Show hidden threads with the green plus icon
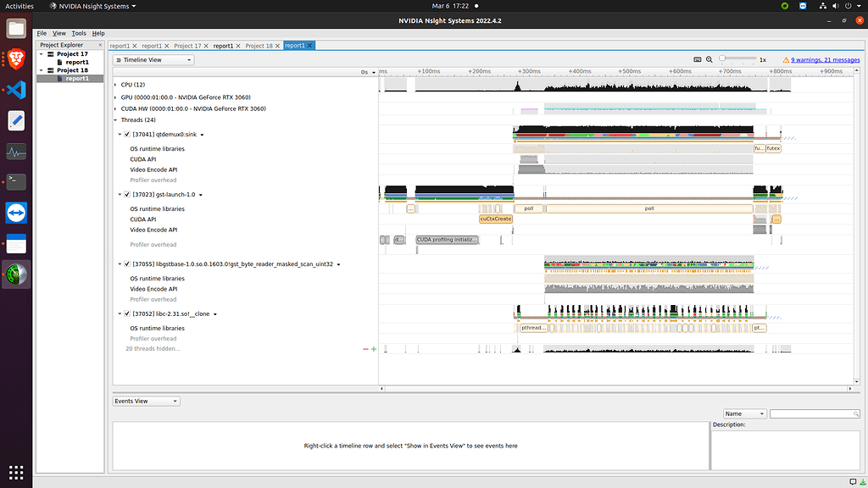 (x=374, y=349)
